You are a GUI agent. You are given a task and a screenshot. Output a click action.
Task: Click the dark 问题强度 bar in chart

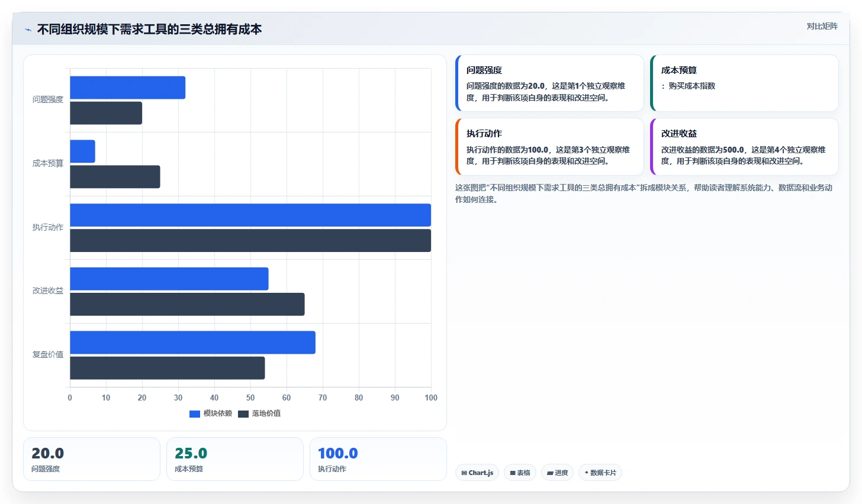tap(106, 113)
